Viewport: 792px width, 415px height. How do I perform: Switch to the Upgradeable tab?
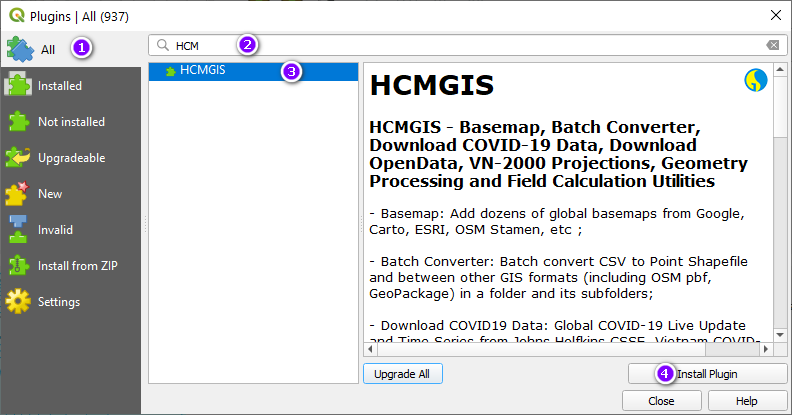click(x=71, y=158)
